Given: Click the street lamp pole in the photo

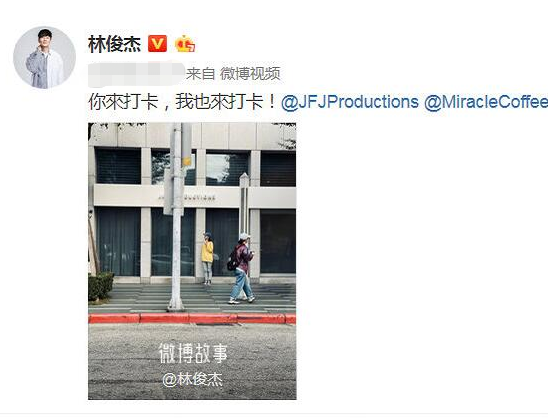Looking at the screenshot, I should pyautogui.click(x=176, y=217).
